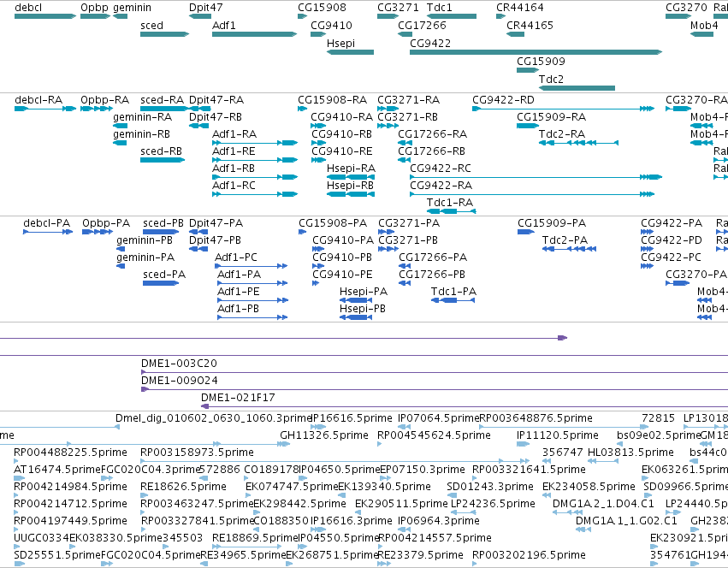
Task: Select the long CG9422 gene bar
Action: [536, 52]
